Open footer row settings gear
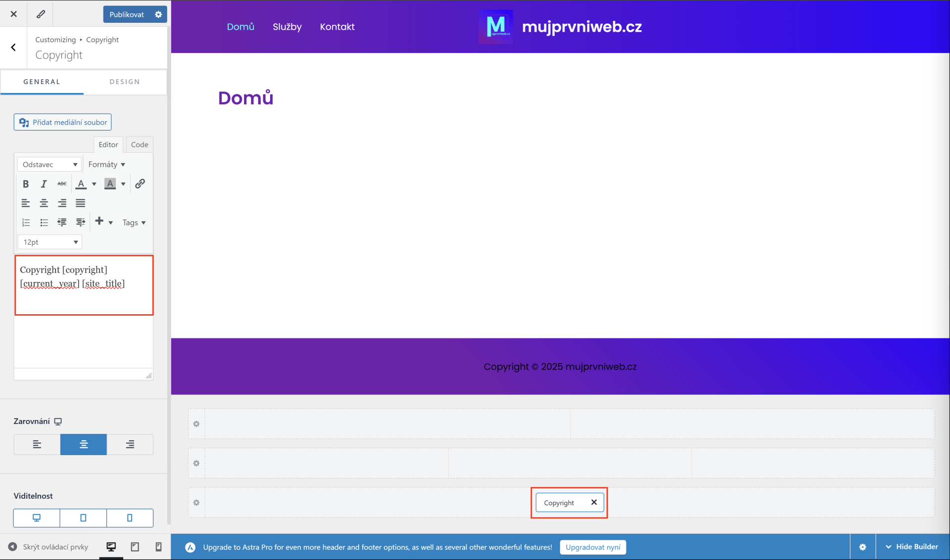The width and height of the screenshot is (950, 560). [196, 503]
